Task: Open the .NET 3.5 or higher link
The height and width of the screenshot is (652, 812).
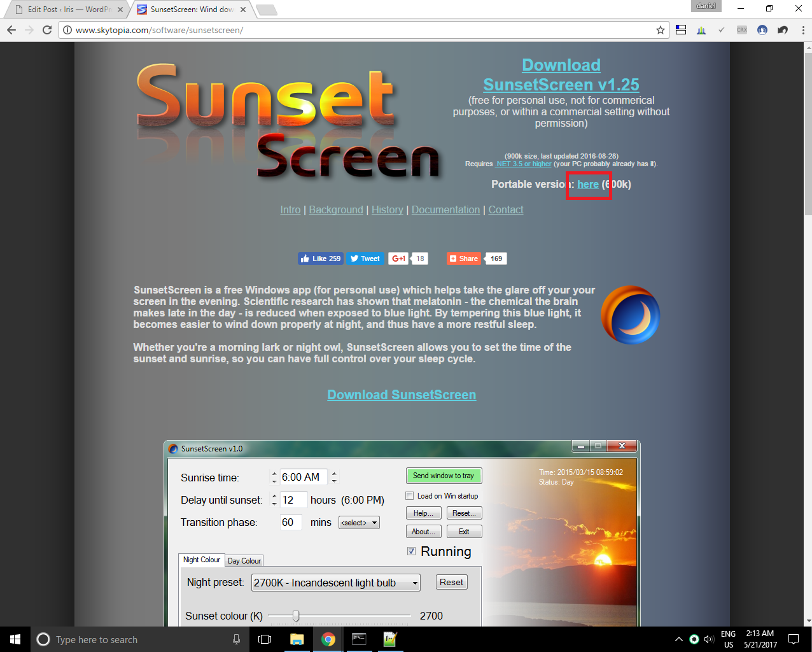Action: [524, 164]
